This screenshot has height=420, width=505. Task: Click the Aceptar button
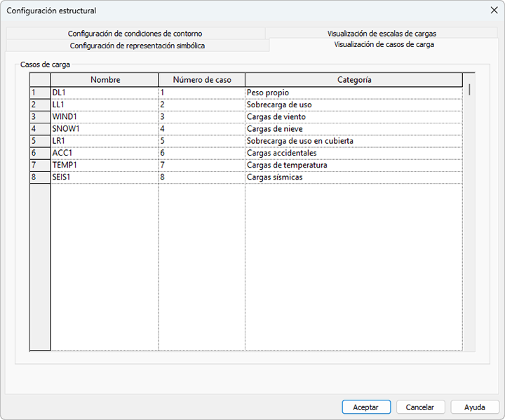pos(366,407)
